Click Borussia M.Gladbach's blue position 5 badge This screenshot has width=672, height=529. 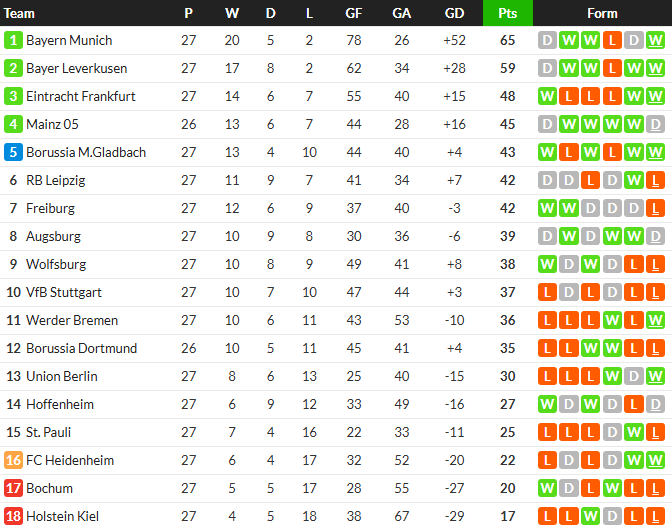(x=13, y=153)
